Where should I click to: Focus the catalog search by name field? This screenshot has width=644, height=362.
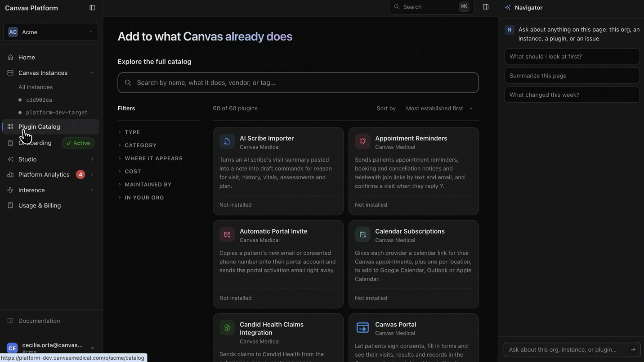click(x=298, y=83)
